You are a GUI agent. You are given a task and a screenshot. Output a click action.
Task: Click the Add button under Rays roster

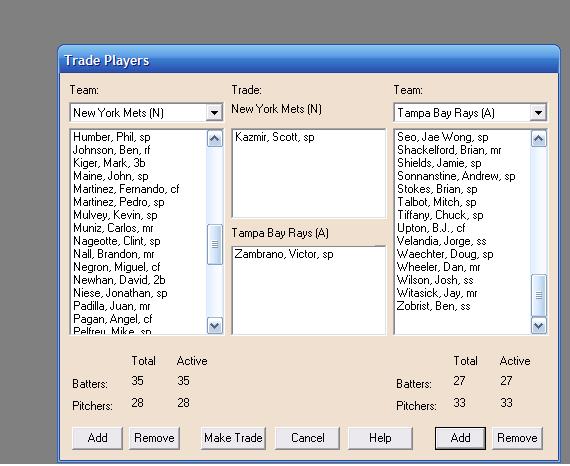tap(460, 438)
